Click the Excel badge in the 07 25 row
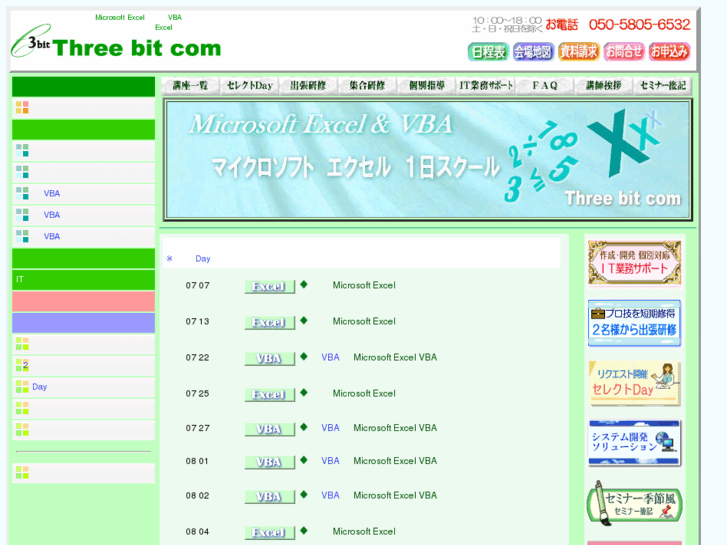727x545 pixels. (x=269, y=395)
